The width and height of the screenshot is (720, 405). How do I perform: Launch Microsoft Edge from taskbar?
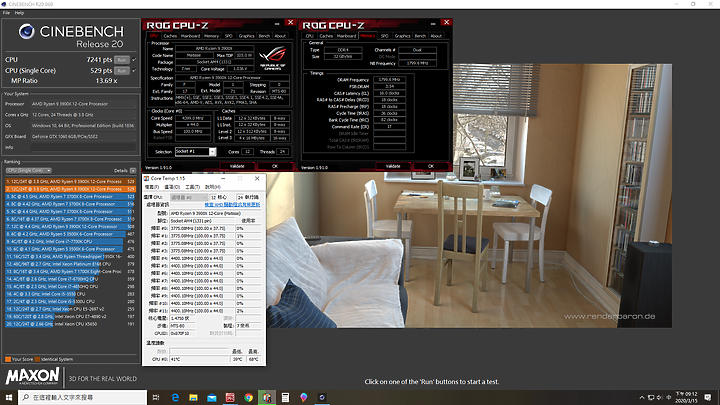click(175, 397)
